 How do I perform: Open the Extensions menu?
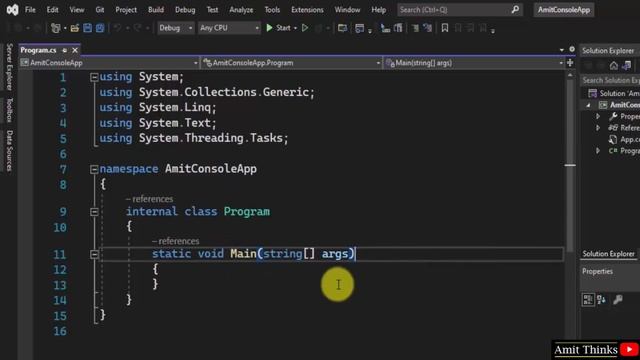307,9
